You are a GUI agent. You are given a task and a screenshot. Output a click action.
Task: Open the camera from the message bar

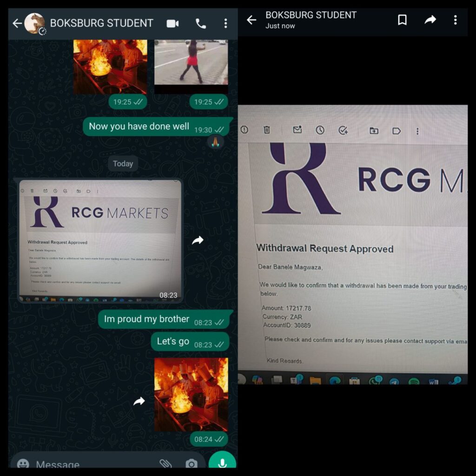click(192, 463)
